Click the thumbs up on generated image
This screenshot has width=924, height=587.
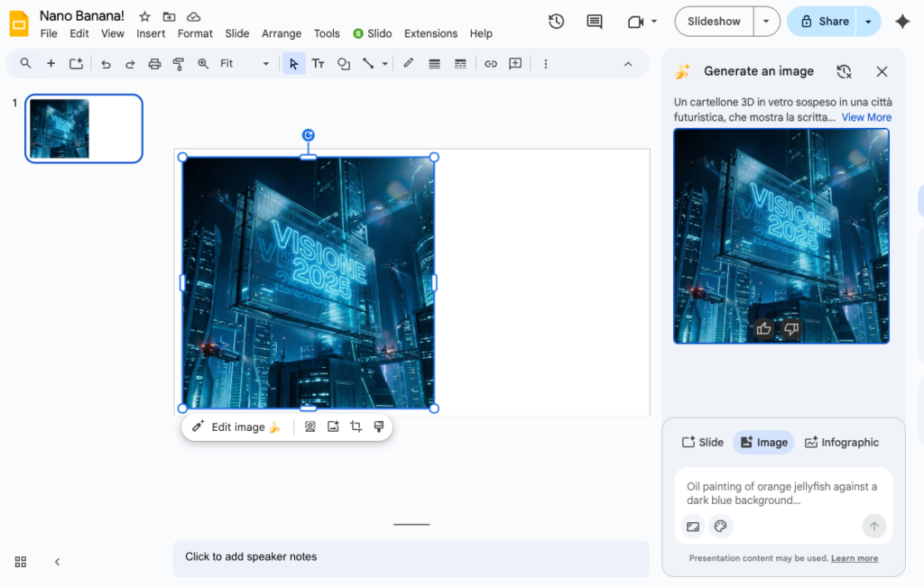763,329
